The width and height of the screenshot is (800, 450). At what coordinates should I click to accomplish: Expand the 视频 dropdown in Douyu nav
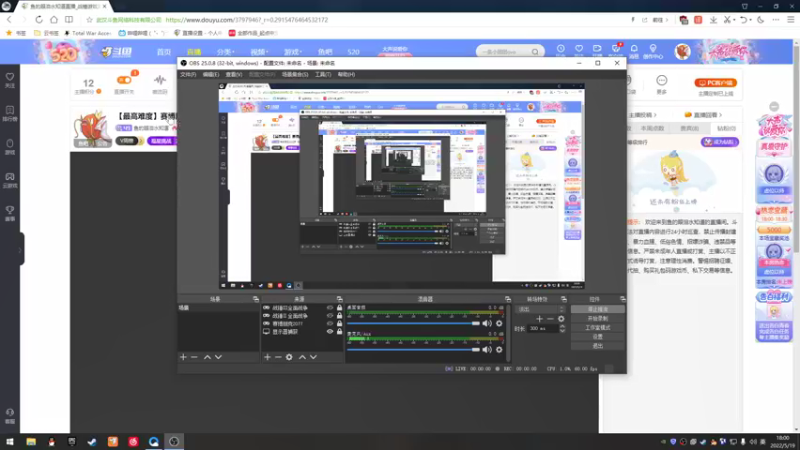tap(259, 52)
